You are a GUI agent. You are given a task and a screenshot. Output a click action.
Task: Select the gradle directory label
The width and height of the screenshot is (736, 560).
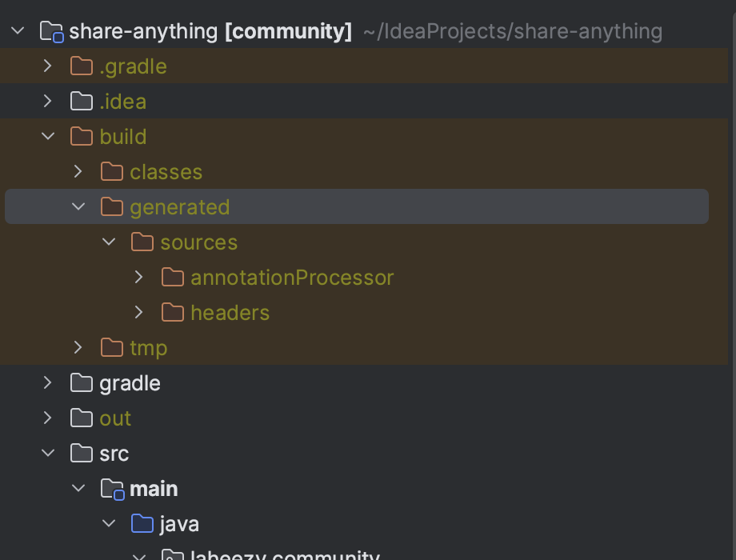(x=130, y=383)
